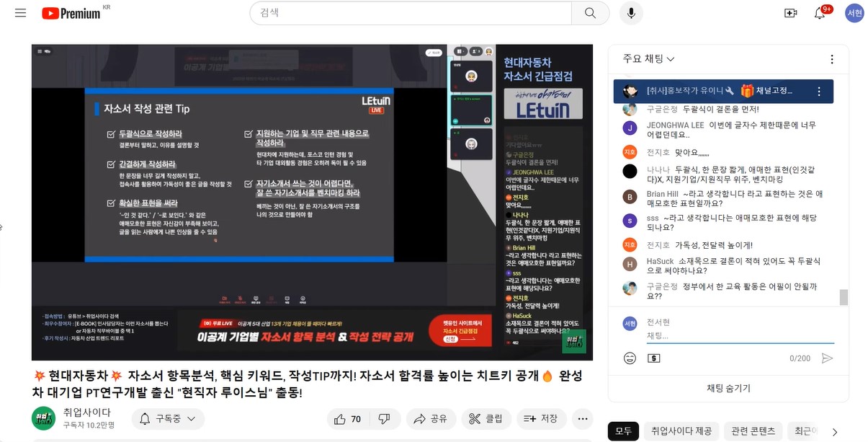Screen dimensions: 868x442
Task: Click Brian Hill's B avatar in chat
Action: (630, 197)
